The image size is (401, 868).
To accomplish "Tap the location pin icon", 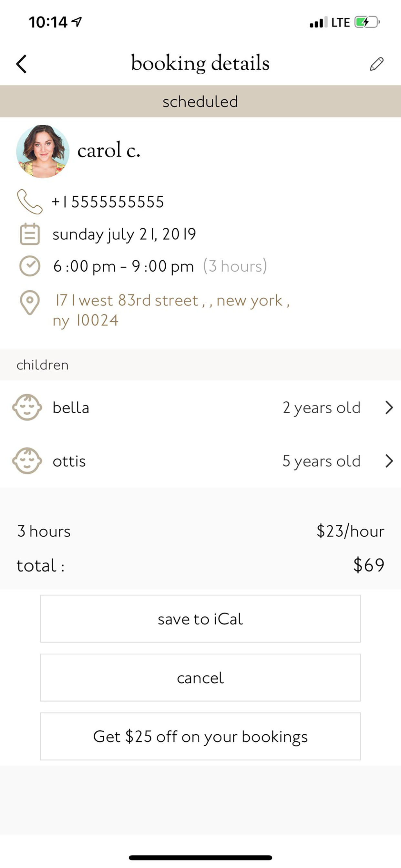I will tap(30, 303).
